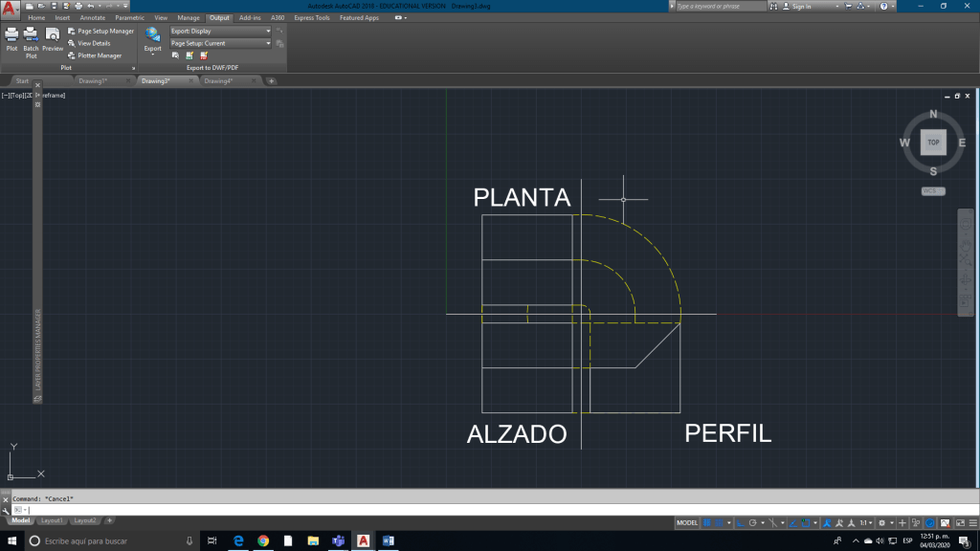Click the TOP face of ViewCube
This screenshot has width=980, height=551.
pyautogui.click(x=933, y=143)
